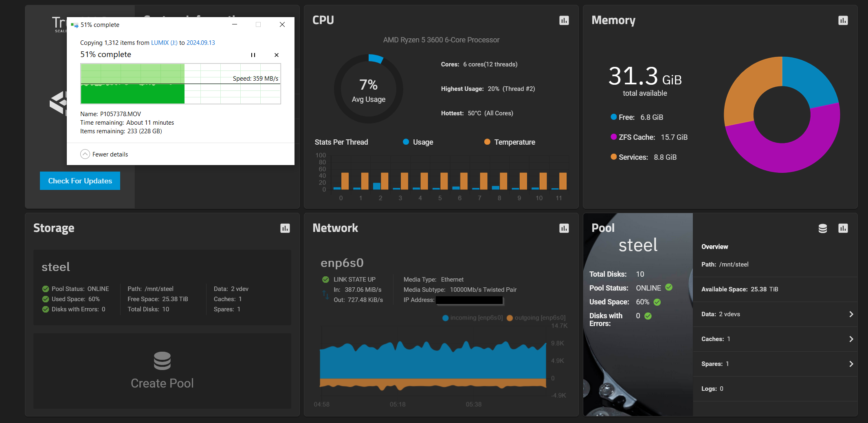Open the 2024.09.13 destination folder link
The height and width of the screenshot is (423, 868).
[x=200, y=43]
